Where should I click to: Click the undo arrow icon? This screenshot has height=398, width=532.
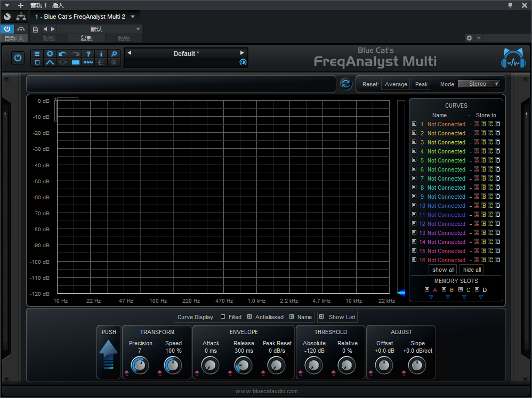pyautogui.click(x=62, y=54)
